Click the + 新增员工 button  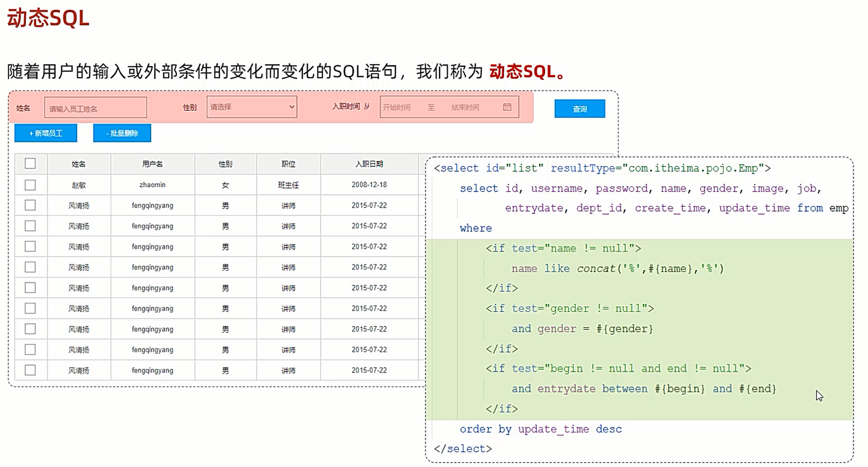[x=46, y=133]
